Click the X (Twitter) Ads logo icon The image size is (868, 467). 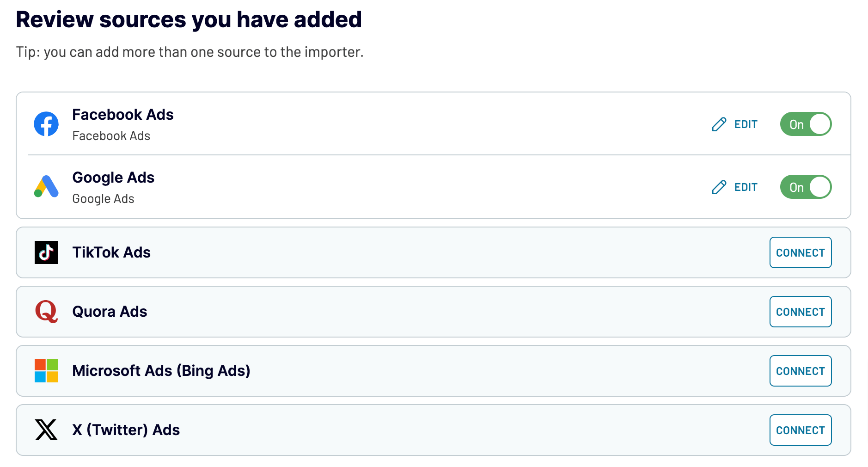click(x=46, y=430)
